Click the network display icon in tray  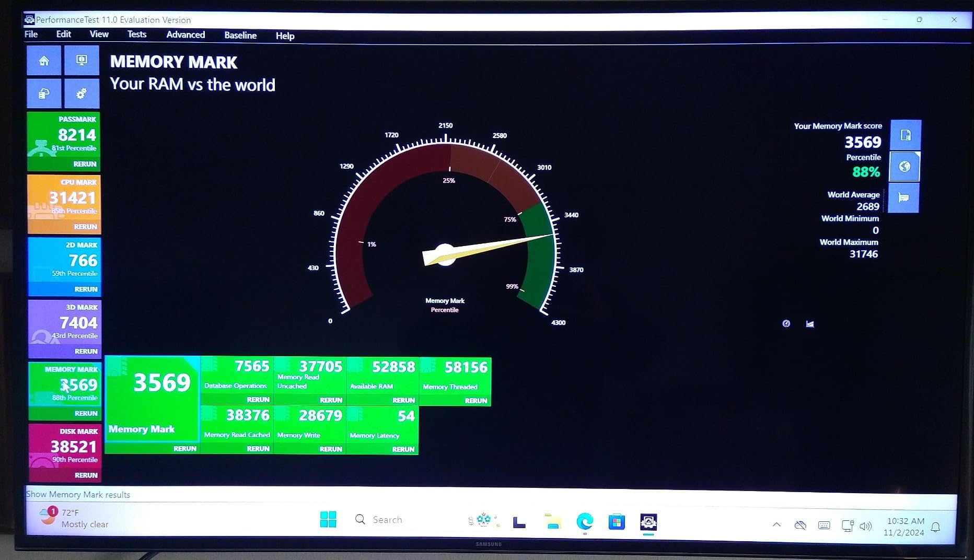click(x=847, y=526)
